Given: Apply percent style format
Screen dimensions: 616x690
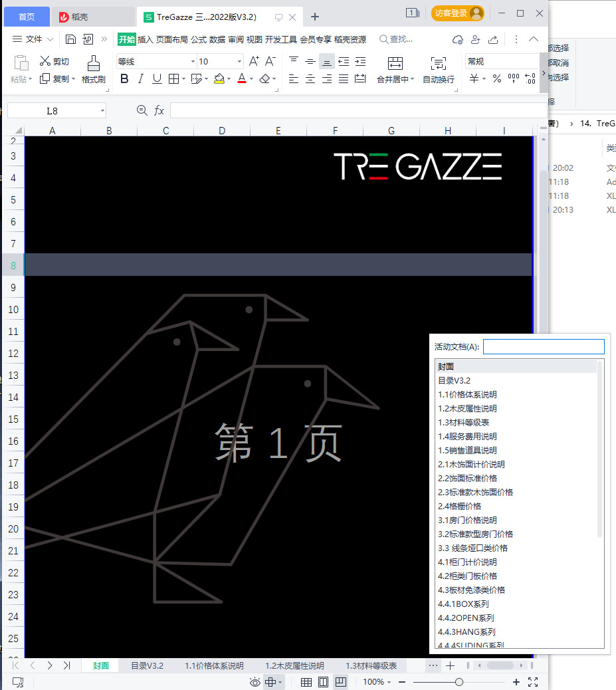Looking at the screenshot, I should [497, 78].
